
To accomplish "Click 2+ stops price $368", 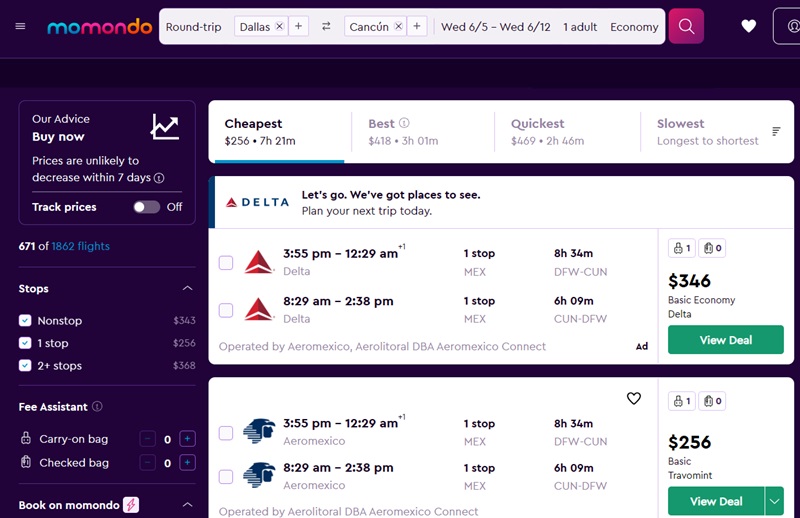I will pos(184,365).
